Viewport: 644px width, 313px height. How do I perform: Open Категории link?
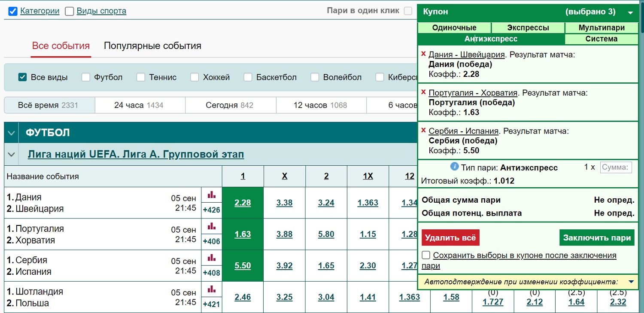[x=39, y=11]
